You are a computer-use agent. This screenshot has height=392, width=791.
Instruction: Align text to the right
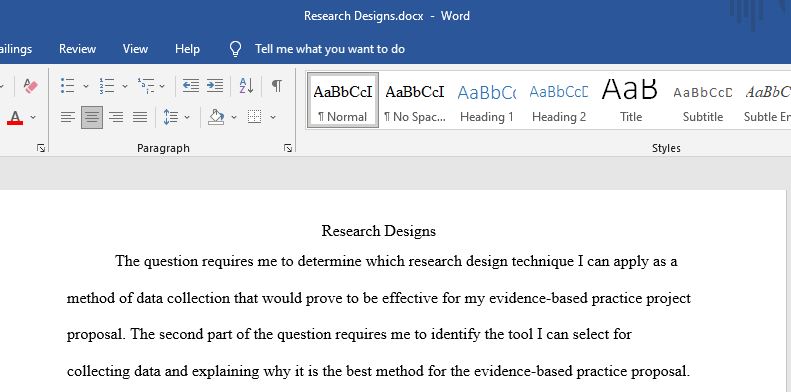click(116, 117)
